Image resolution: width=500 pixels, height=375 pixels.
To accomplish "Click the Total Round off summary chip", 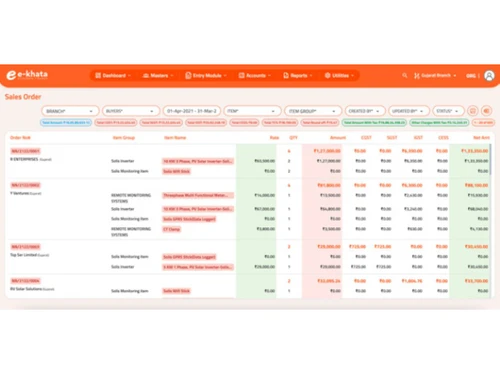I will (x=320, y=123).
